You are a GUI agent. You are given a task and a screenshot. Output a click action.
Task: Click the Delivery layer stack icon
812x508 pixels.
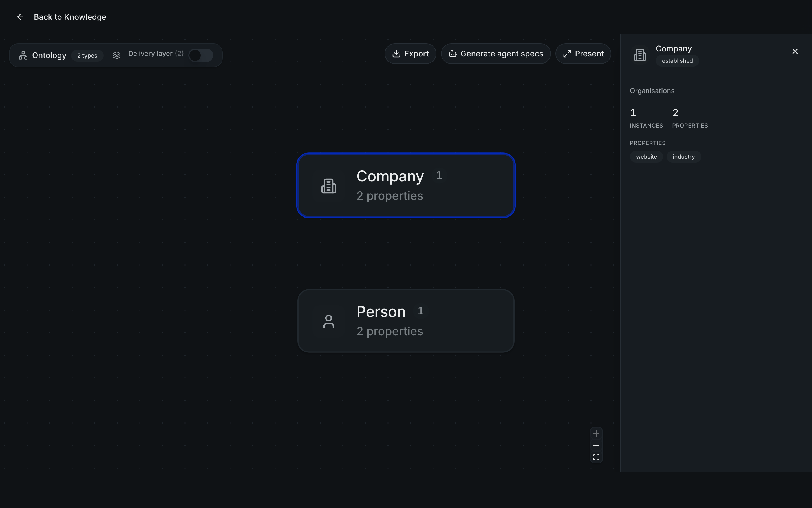(116, 55)
